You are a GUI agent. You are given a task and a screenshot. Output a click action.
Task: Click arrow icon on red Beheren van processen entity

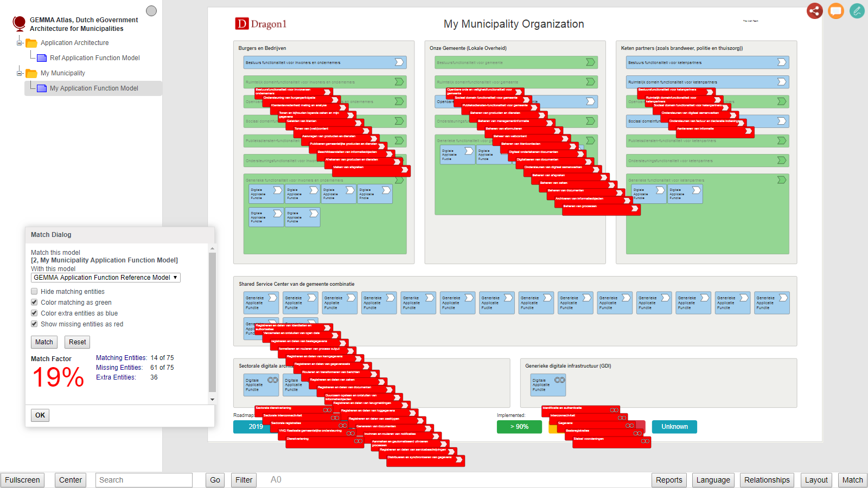point(635,209)
